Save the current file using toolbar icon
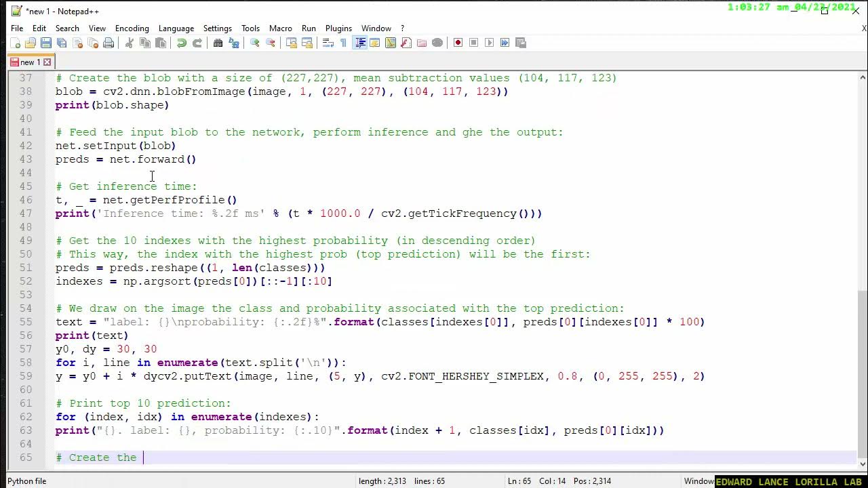Image resolution: width=868 pixels, height=488 pixels. point(46,43)
